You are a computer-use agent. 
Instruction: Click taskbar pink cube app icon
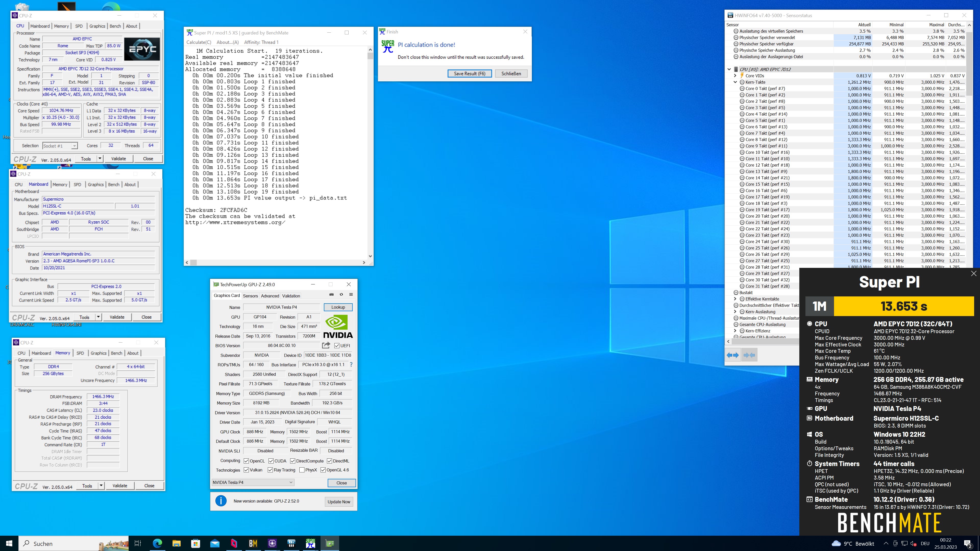click(234, 543)
